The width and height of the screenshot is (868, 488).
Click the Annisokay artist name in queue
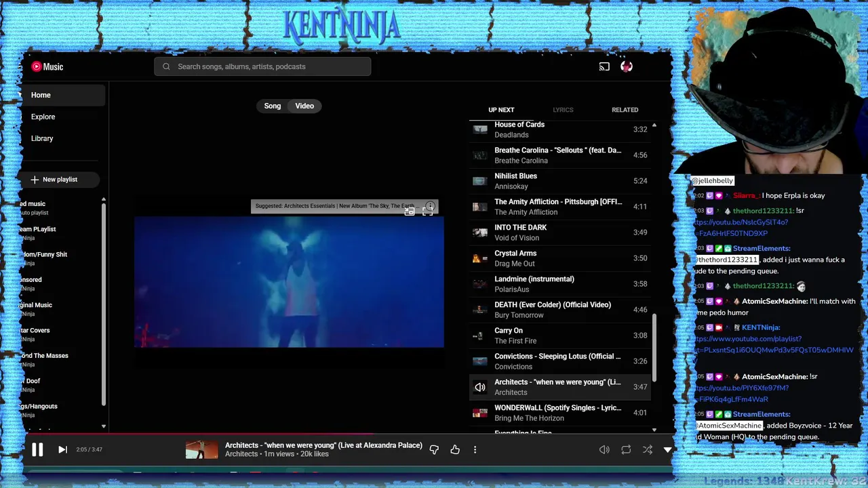coord(511,186)
